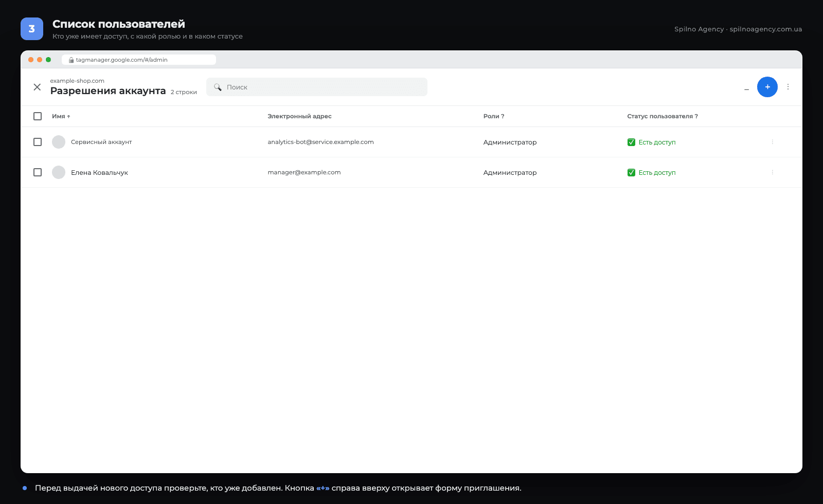
Task: Click the minus filter icon near the plus button
Action: pyautogui.click(x=746, y=89)
